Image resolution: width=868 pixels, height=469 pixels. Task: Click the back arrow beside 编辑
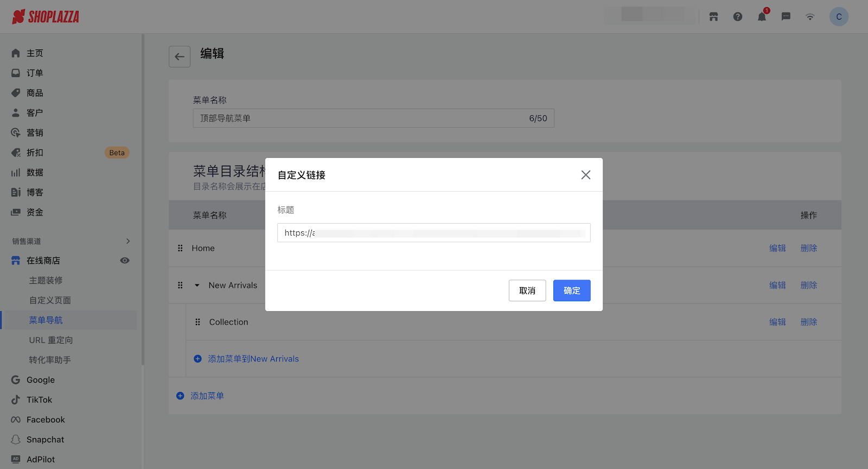point(180,56)
